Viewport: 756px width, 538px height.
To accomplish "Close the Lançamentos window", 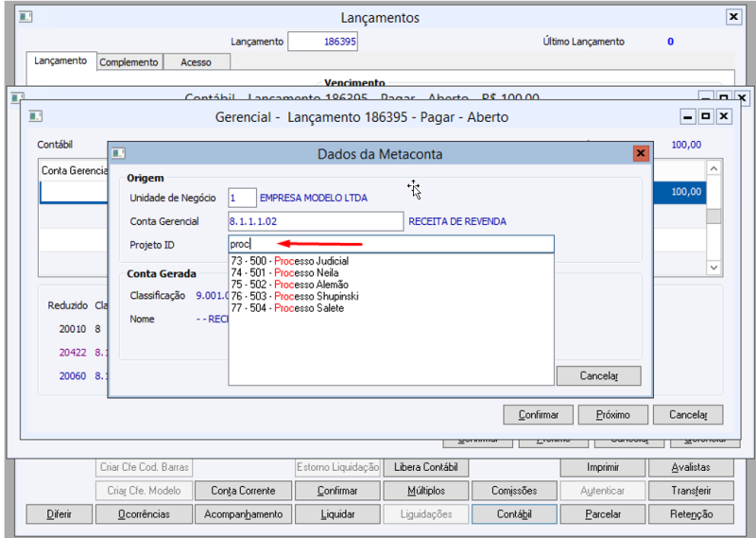I will 733,17.
